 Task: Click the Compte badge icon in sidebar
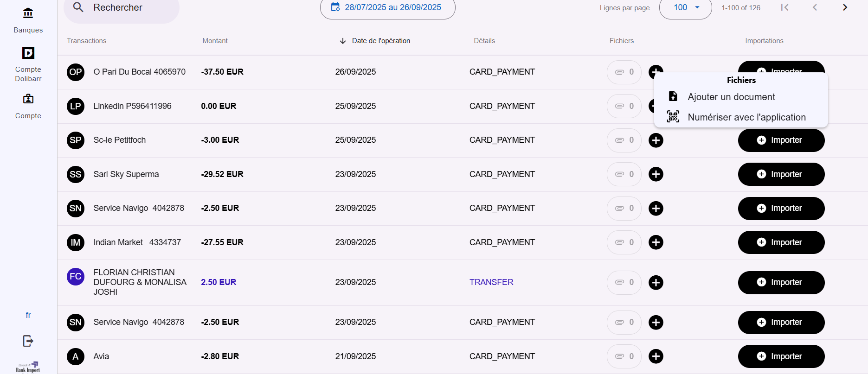pyautogui.click(x=28, y=99)
